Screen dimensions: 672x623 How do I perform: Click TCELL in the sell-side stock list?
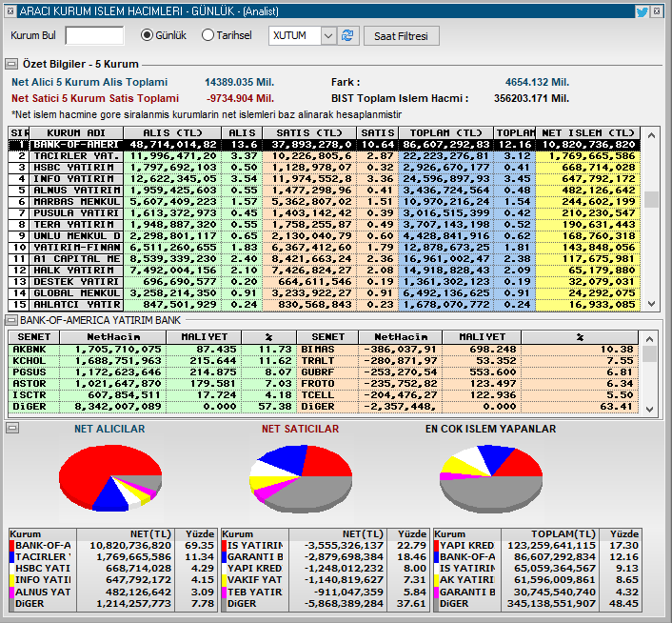pos(318,395)
